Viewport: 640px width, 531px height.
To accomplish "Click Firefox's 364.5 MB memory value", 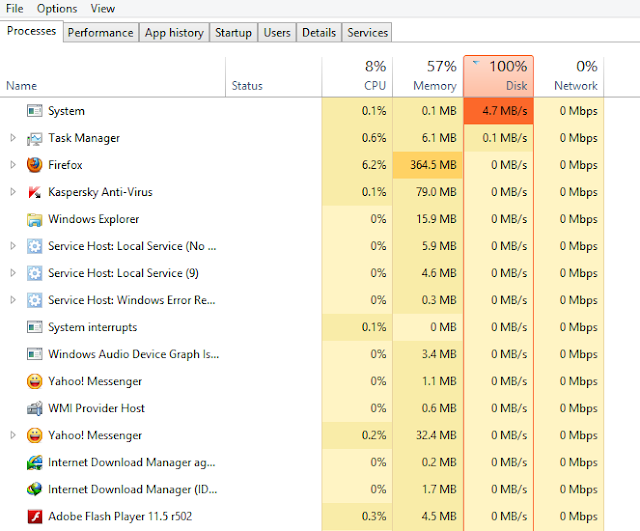I will click(428, 165).
